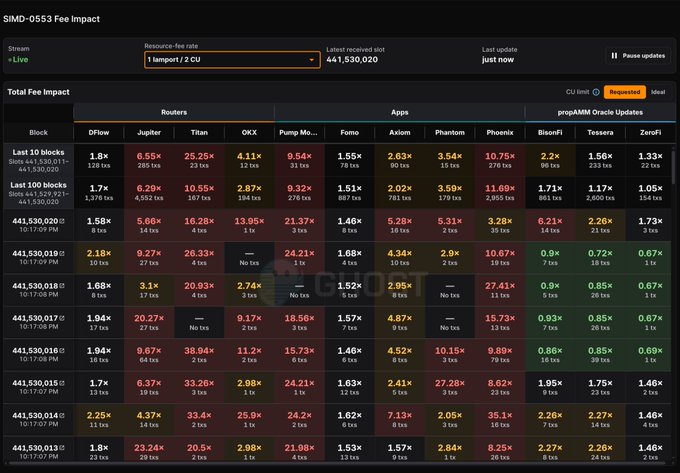Screen dimensions: 680x473
Task: Click the 27.41× Phoenix cell in block 441,530,018
Action: [x=500, y=290]
